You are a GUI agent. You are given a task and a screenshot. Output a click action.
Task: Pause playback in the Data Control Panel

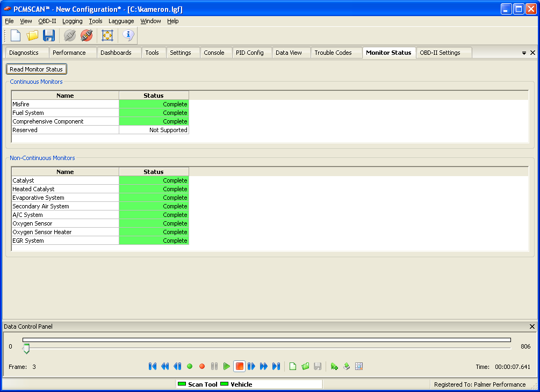[x=214, y=366]
